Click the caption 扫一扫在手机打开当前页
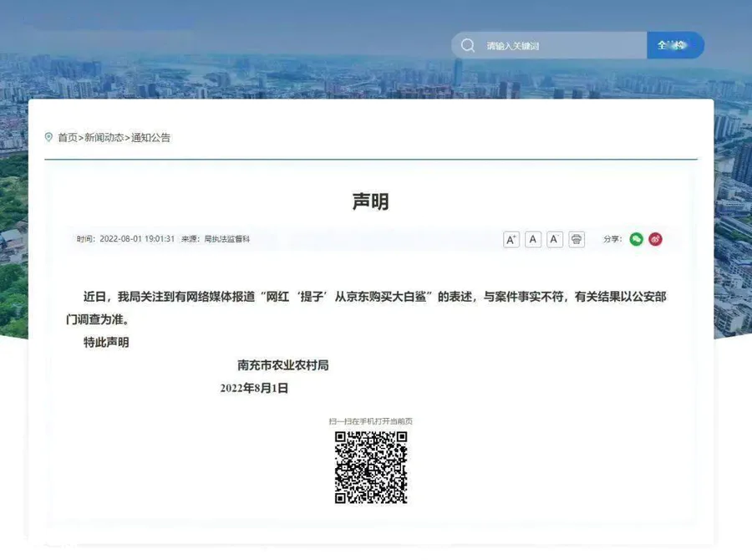The width and height of the screenshot is (752, 560). pos(371,421)
